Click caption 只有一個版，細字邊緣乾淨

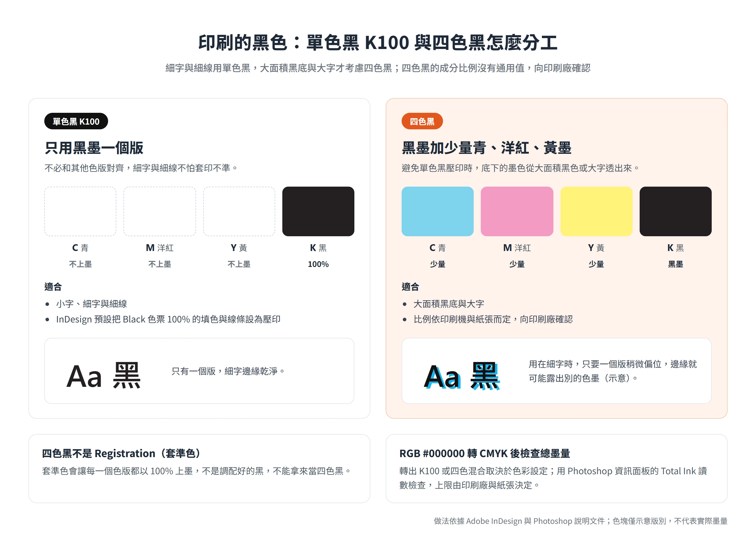[x=228, y=371]
